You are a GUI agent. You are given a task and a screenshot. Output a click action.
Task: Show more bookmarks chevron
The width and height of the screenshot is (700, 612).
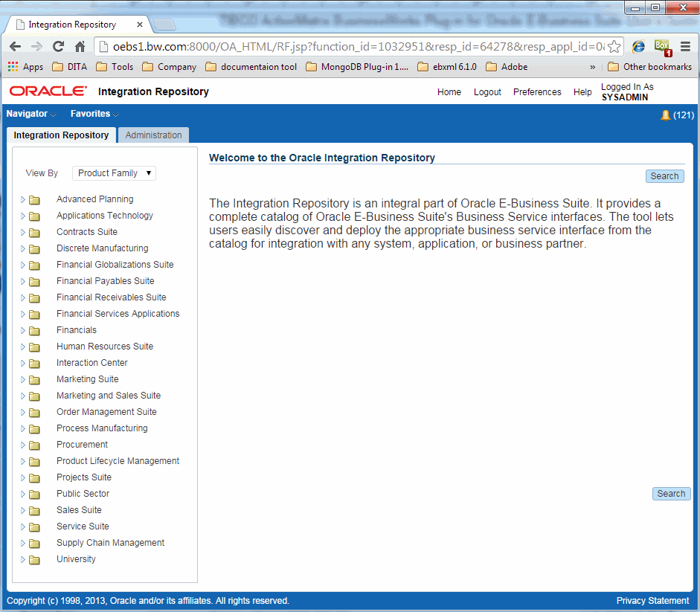pyautogui.click(x=592, y=67)
